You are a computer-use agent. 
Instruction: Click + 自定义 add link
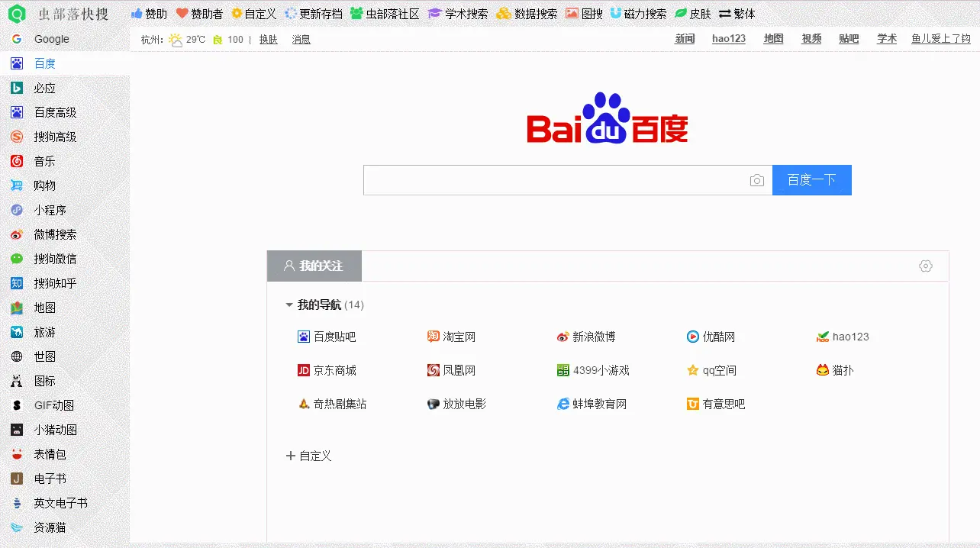[x=308, y=456]
